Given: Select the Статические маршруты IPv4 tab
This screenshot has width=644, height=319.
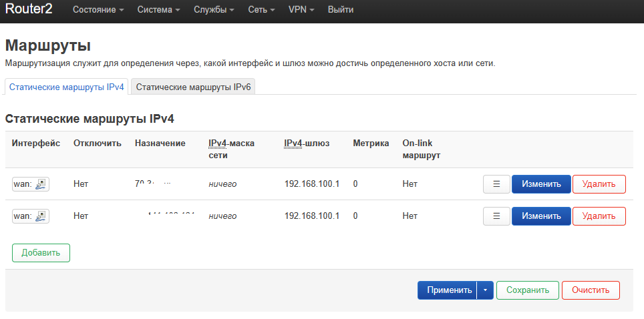Looking at the screenshot, I should click(67, 87).
